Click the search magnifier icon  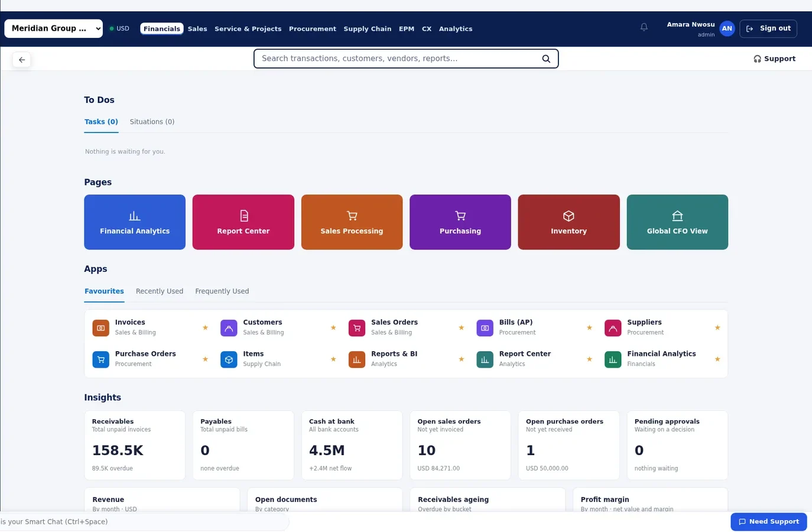[x=546, y=59]
